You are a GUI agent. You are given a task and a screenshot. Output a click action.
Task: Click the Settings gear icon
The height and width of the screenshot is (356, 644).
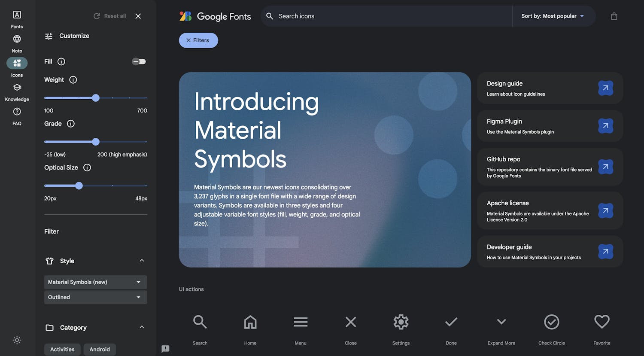point(401,322)
